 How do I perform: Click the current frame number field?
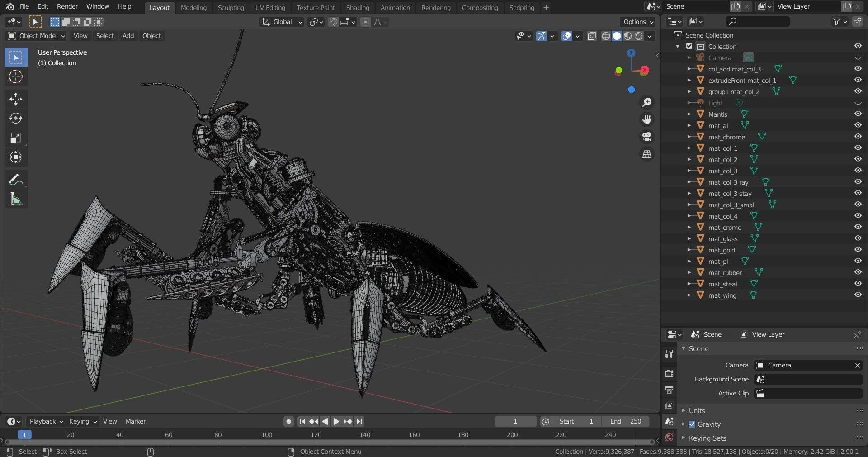coord(515,422)
